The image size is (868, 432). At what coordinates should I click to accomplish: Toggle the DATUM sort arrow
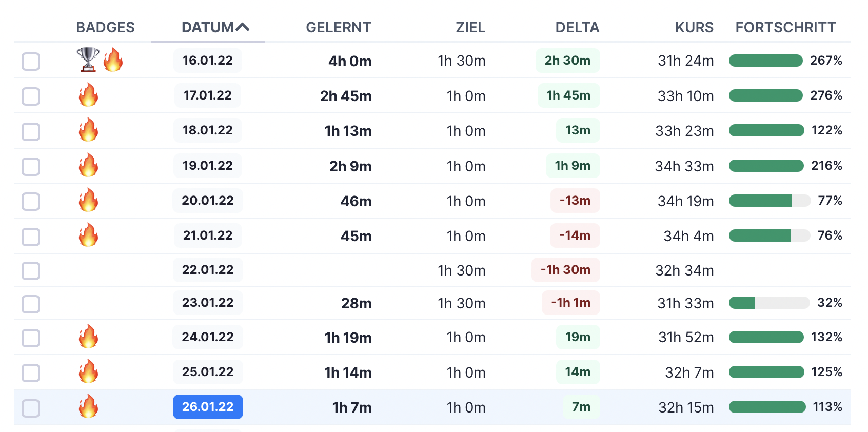[x=243, y=27]
